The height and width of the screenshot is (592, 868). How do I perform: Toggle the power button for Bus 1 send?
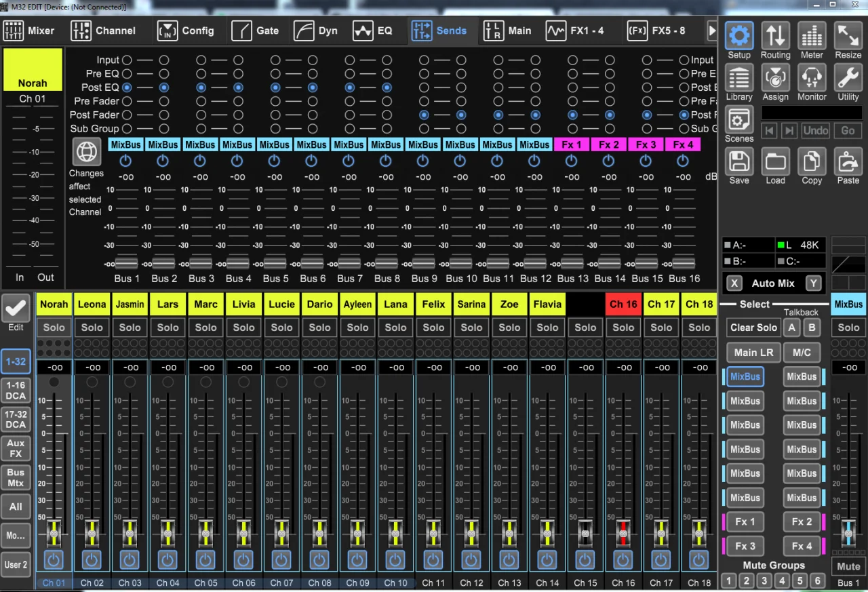[126, 161]
